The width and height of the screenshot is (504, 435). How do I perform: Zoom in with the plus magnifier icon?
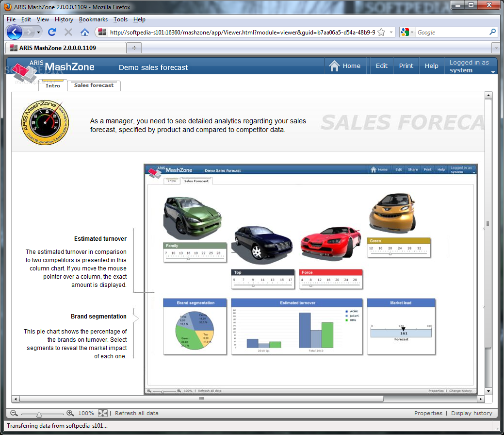(70, 413)
